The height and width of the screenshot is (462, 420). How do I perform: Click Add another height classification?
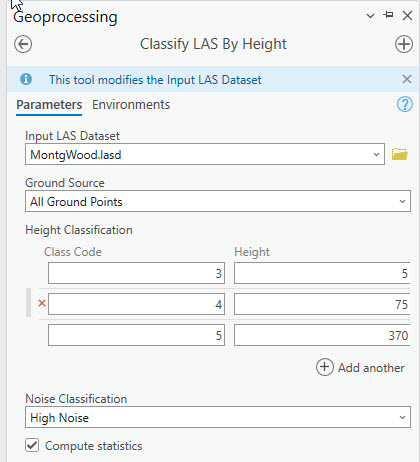click(x=360, y=367)
